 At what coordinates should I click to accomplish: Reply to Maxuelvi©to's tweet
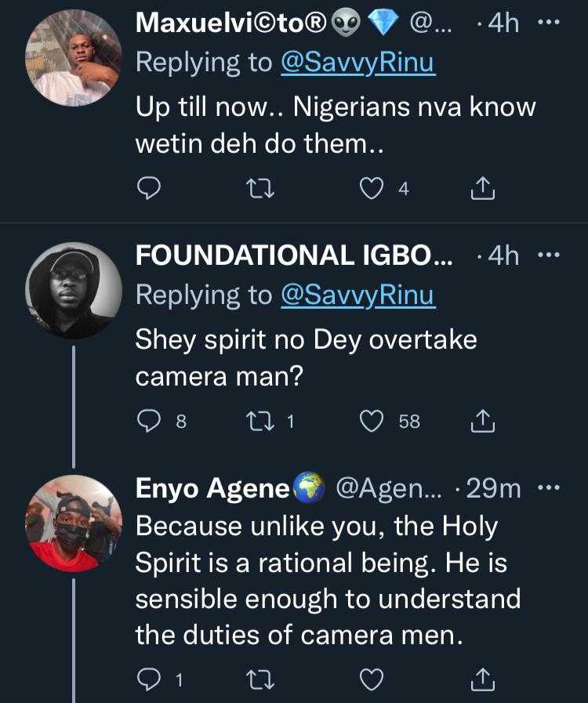click(151, 188)
